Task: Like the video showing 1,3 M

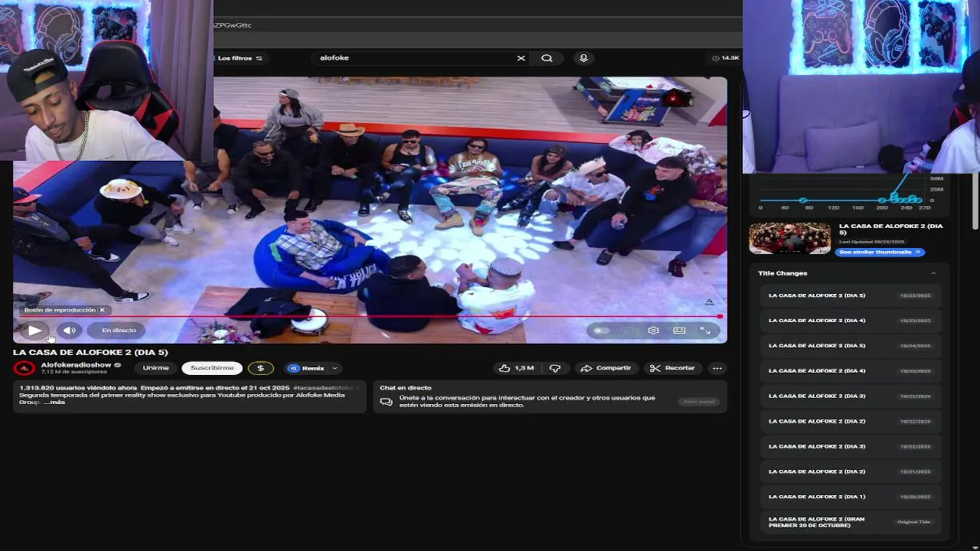Action: tap(516, 368)
